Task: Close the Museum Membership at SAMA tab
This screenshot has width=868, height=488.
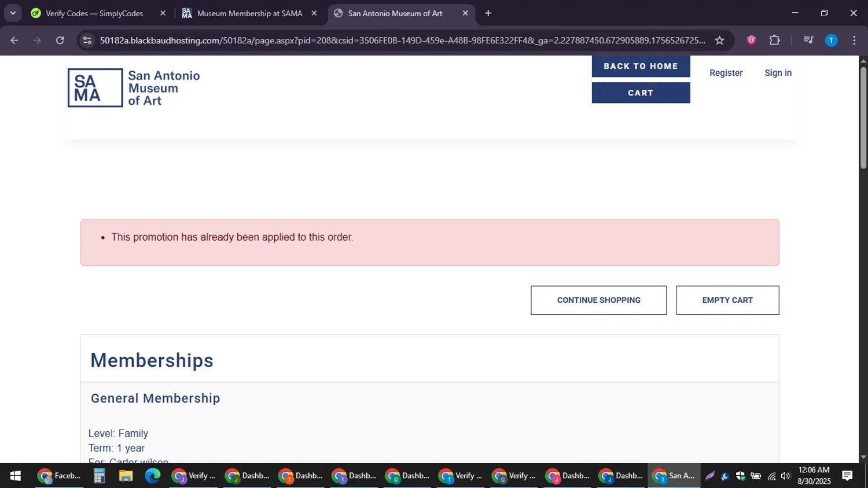Action: click(x=314, y=13)
